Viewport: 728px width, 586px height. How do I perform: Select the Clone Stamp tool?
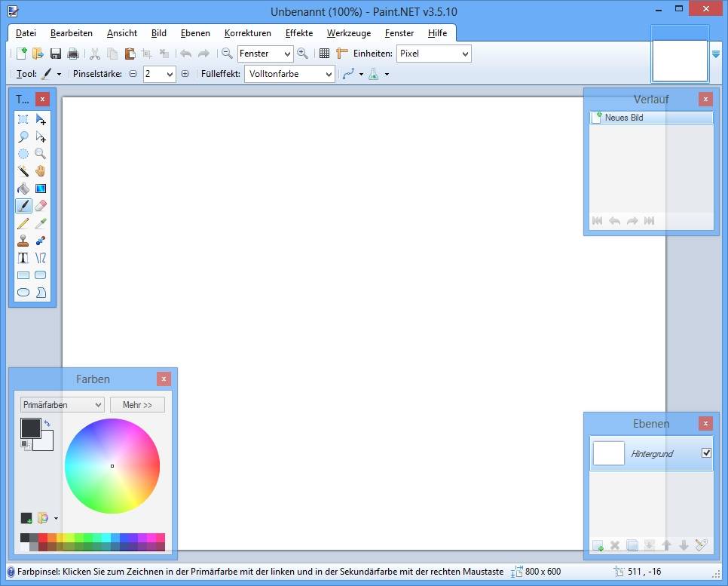pyautogui.click(x=23, y=241)
